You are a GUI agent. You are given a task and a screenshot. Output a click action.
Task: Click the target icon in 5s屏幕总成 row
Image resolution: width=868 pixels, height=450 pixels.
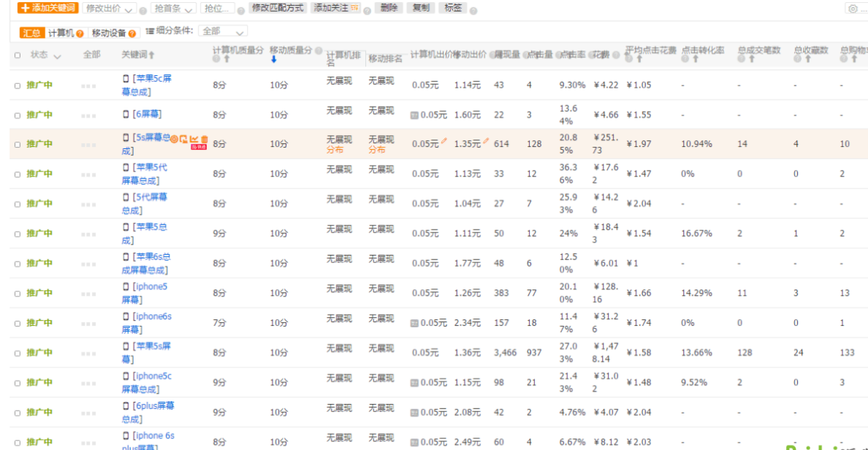point(174,140)
